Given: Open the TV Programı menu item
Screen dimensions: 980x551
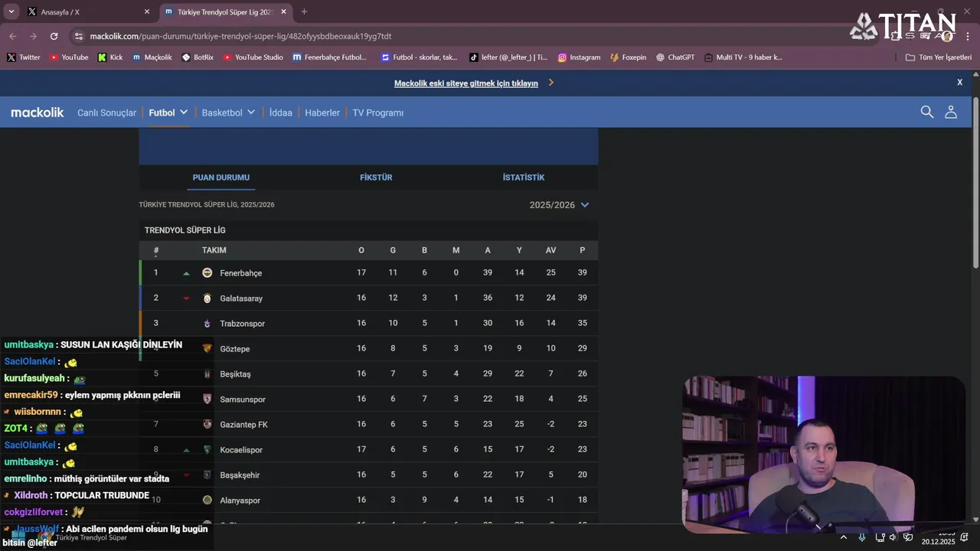Looking at the screenshot, I should (377, 112).
